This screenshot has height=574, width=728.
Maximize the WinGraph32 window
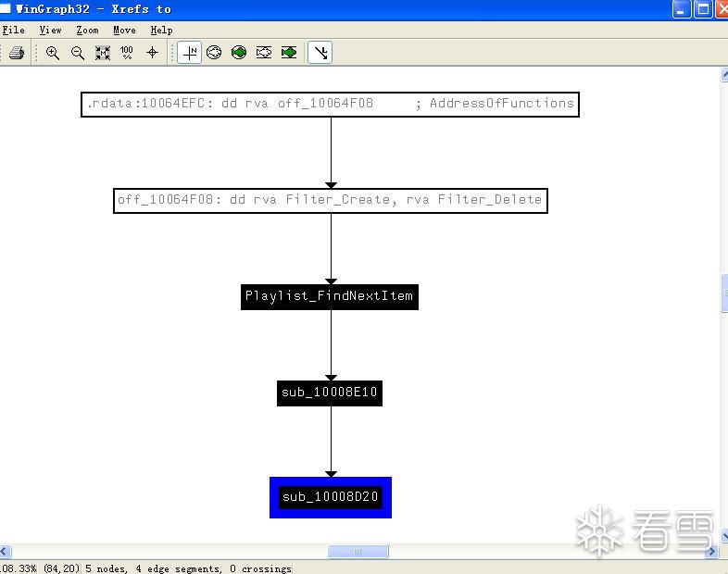click(x=703, y=9)
